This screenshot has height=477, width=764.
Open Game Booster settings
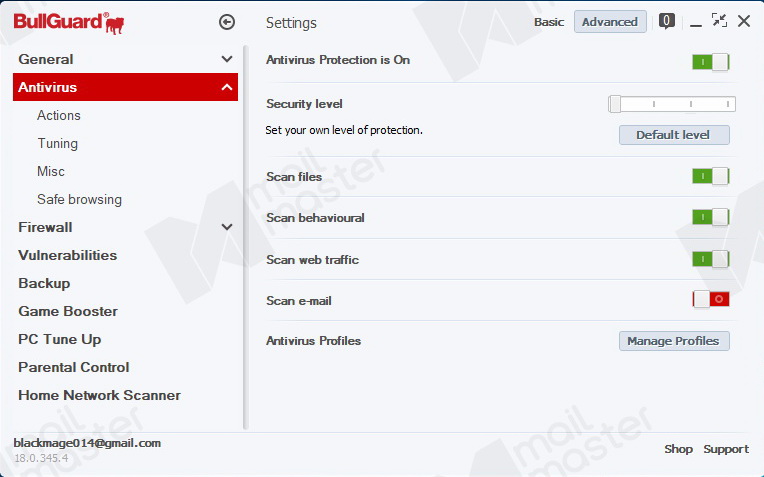point(68,311)
